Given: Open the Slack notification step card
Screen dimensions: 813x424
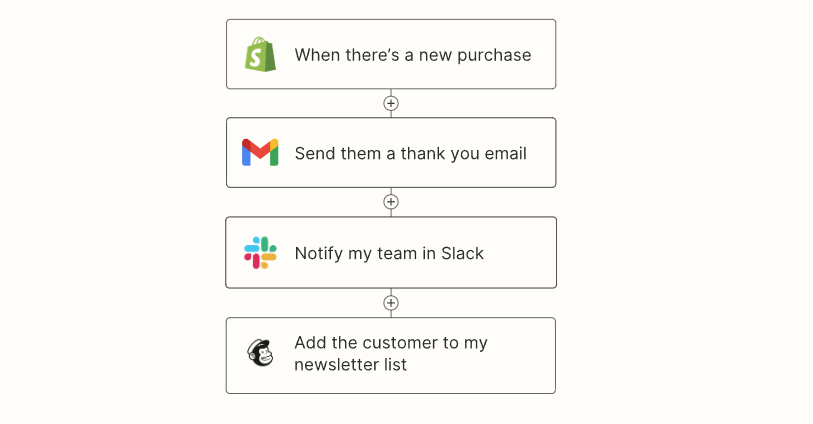Looking at the screenshot, I should 391,252.
